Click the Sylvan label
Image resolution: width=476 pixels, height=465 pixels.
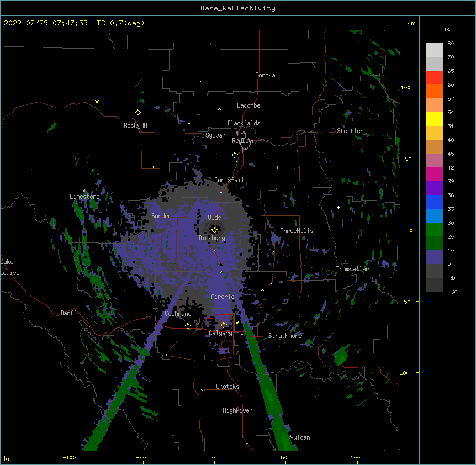click(x=215, y=135)
